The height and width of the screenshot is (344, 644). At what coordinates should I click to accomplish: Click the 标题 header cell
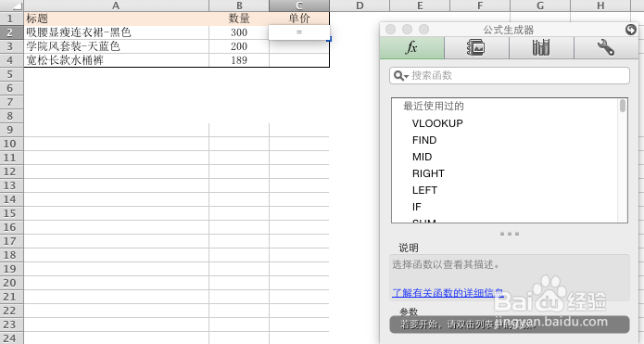pos(116,19)
